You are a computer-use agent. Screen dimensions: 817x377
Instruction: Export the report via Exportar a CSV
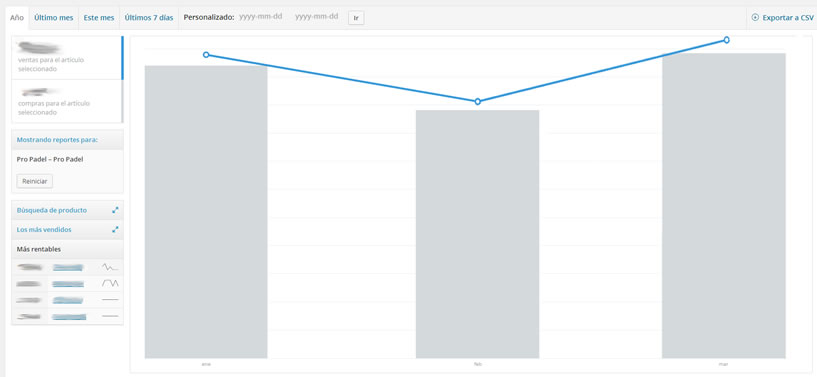pos(782,17)
